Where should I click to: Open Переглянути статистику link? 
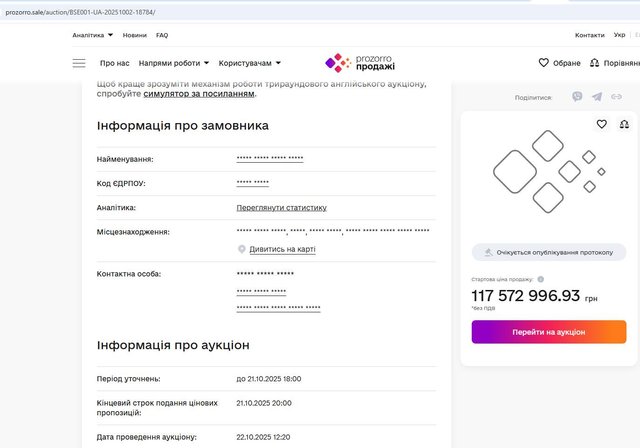(x=281, y=208)
